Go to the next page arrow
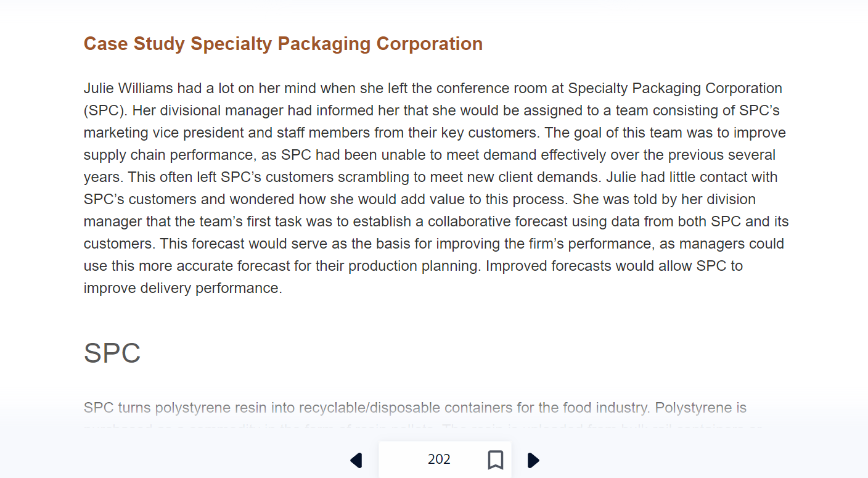 point(534,460)
